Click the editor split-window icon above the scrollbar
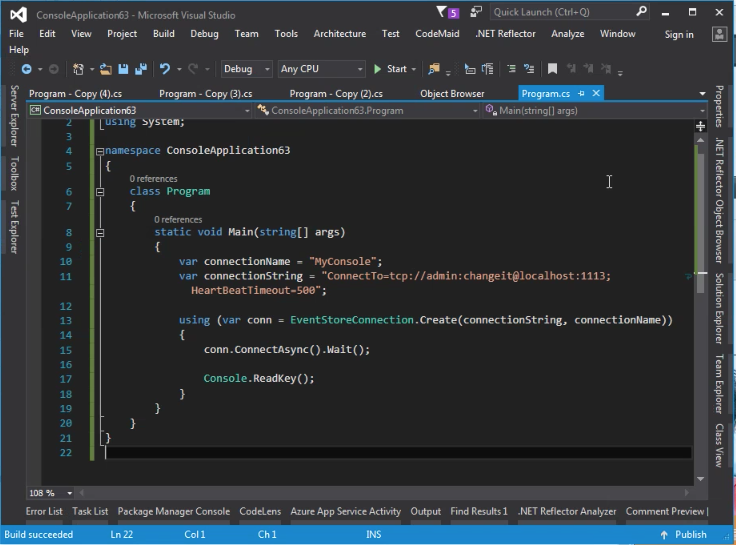Image resolution: width=736 pixels, height=545 pixels. coord(700,126)
